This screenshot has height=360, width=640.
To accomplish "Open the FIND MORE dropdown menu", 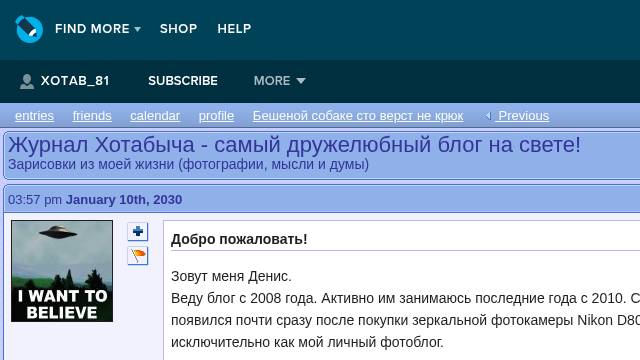I will 98,29.
